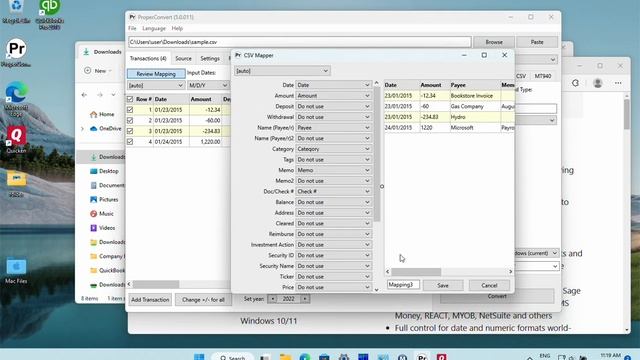Click the Quicken taskbar icon
This screenshot has width=640, height=360.
pyautogui.click(x=441, y=357)
